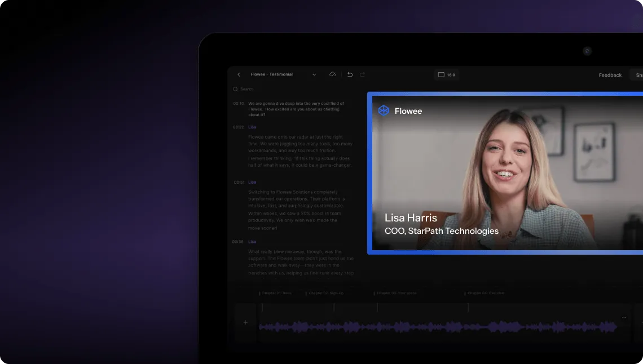
Task: Jump to Chapter 04: Overview marker
Action: (485, 293)
